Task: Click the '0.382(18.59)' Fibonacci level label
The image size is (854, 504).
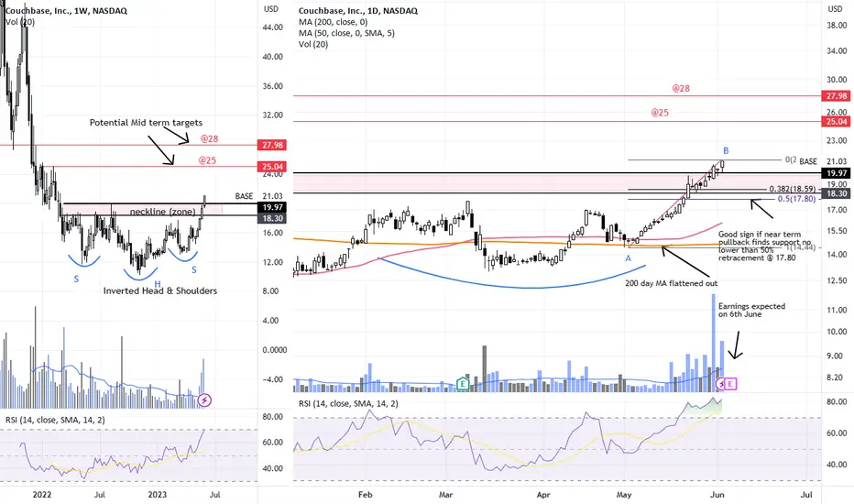Action: [793, 189]
